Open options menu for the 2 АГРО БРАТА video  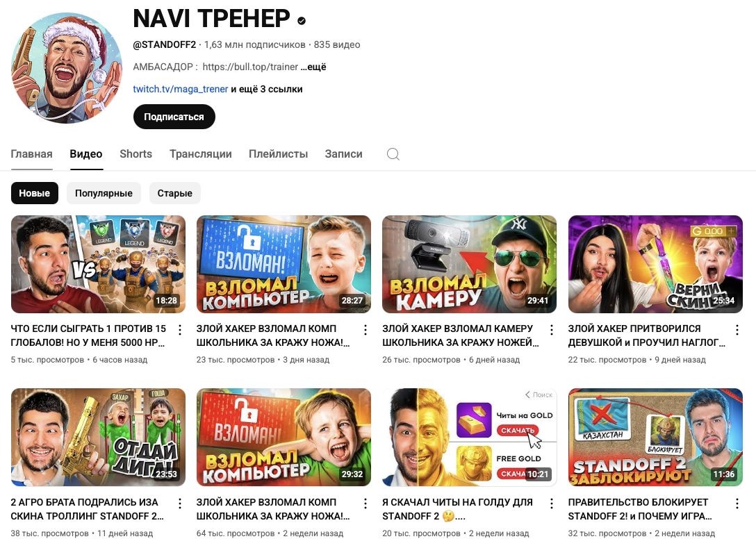(180, 504)
